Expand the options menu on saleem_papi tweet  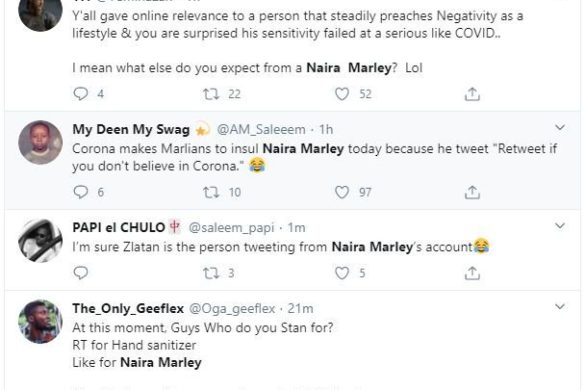tap(560, 226)
